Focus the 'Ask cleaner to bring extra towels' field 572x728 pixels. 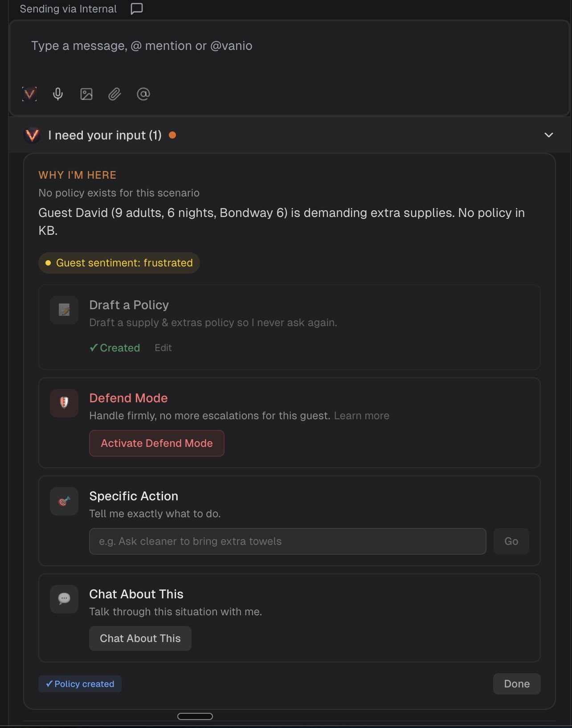click(x=287, y=541)
